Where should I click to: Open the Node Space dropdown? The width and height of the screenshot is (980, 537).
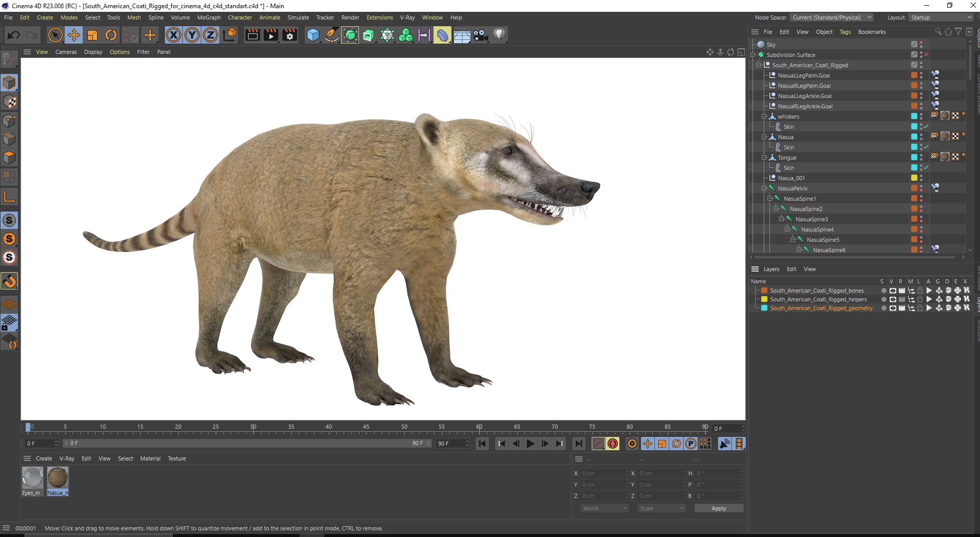tap(831, 17)
